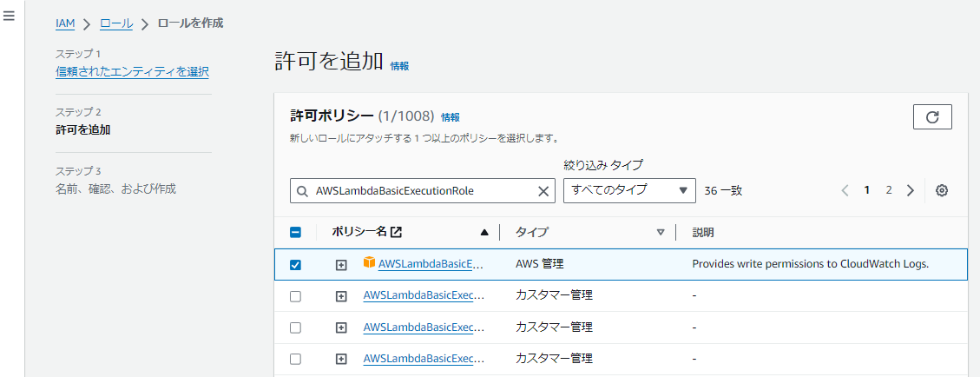The height and width of the screenshot is (377, 980).
Task: Open the hamburger navigation menu
Action: [x=9, y=17]
